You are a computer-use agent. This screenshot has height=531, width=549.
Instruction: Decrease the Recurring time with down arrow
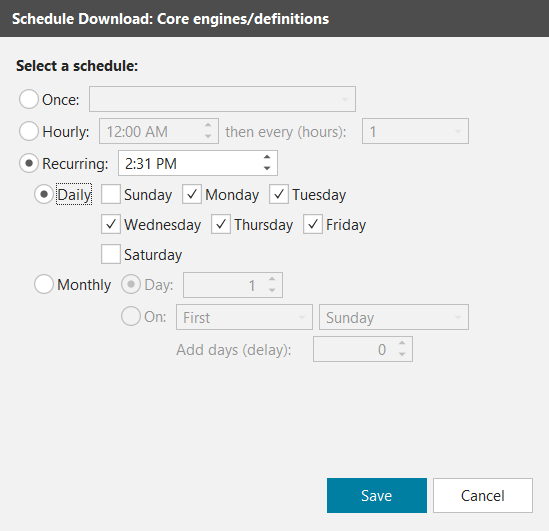267,168
